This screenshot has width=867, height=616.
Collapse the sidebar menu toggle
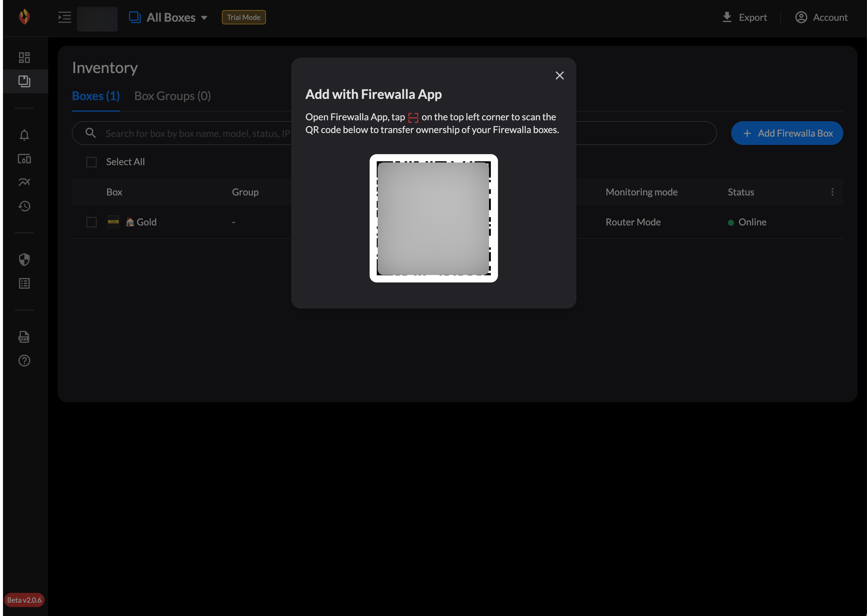coord(64,18)
